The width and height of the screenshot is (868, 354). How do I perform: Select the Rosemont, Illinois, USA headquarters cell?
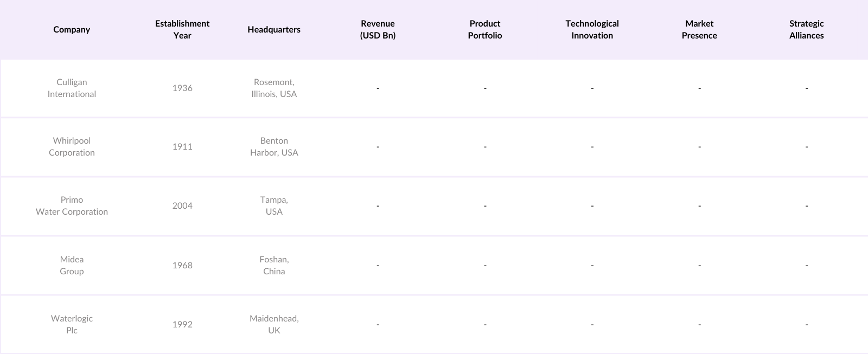tap(274, 88)
